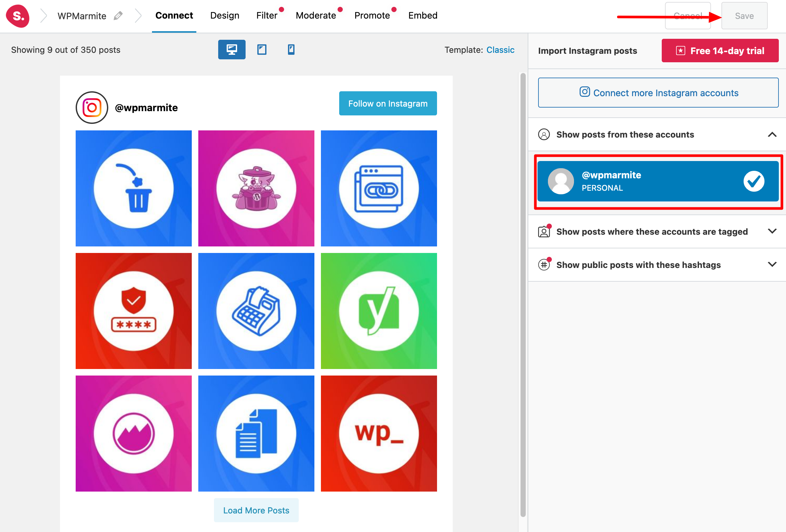The height and width of the screenshot is (532, 786).
Task: Open the Connect tab
Action: (x=174, y=16)
